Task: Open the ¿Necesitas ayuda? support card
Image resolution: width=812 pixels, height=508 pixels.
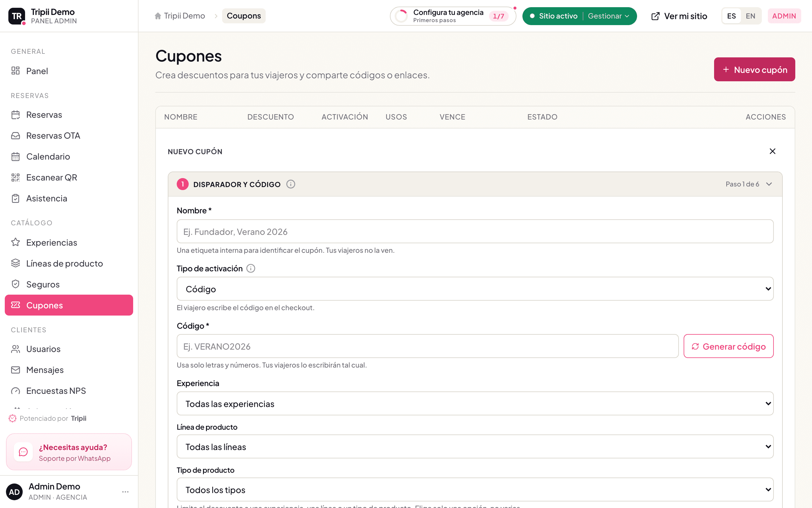Action: (x=69, y=452)
